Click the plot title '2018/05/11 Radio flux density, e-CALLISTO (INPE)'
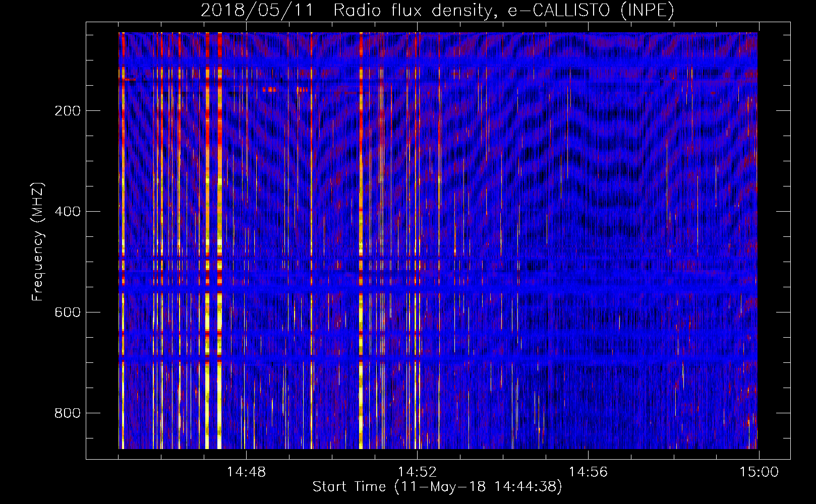816x504 pixels. pos(437,11)
